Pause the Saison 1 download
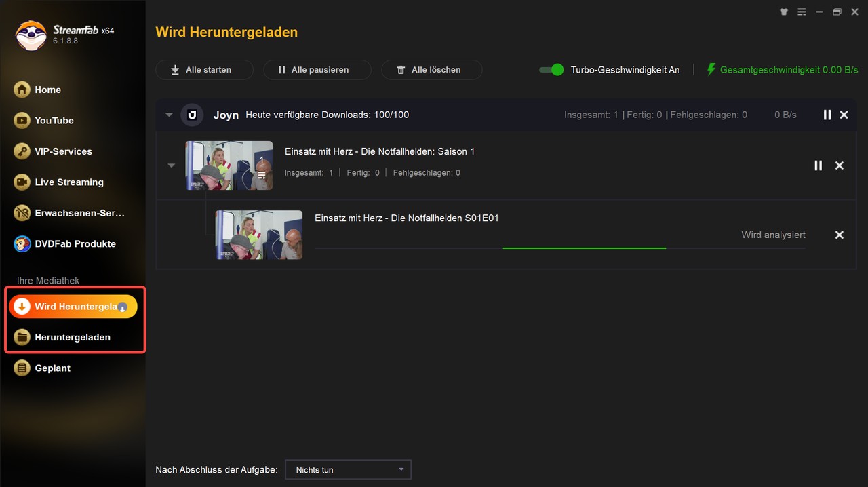 coord(818,165)
